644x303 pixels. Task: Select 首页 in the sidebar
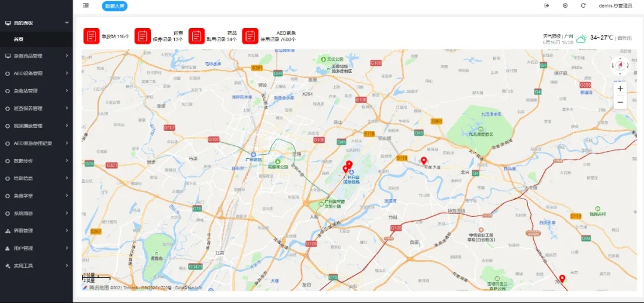(x=19, y=39)
